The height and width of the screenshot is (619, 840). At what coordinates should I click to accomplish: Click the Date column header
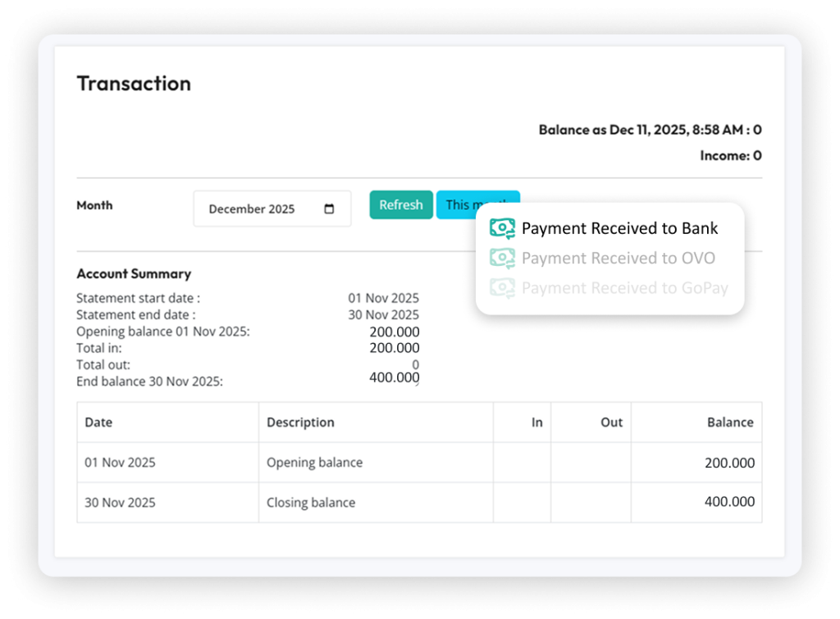point(98,422)
